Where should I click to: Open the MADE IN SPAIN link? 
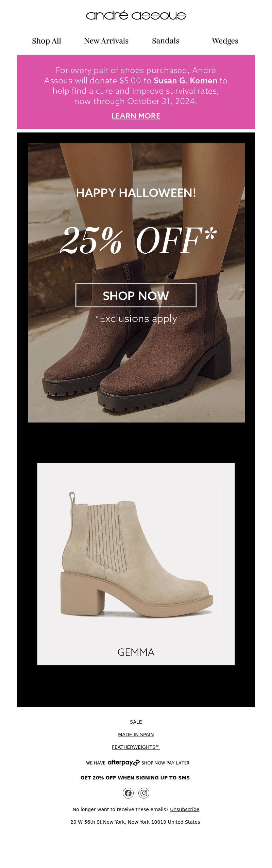tap(136, 735)
